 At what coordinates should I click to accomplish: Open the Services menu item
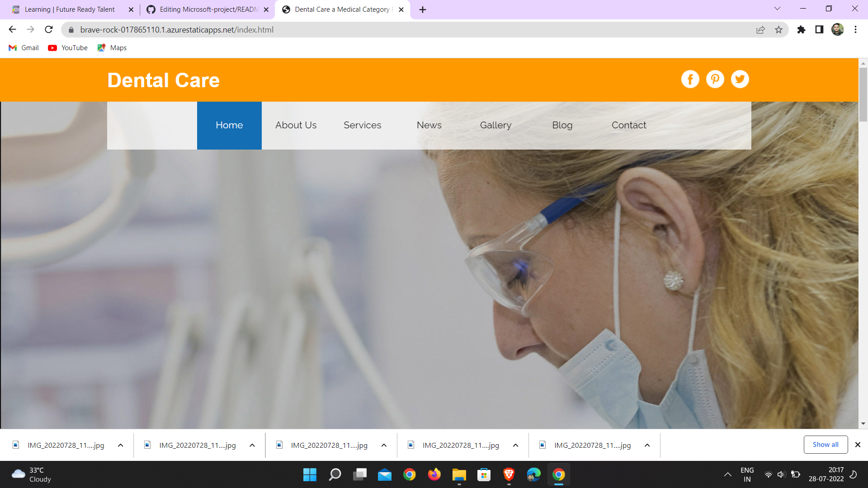pos(362,125)
